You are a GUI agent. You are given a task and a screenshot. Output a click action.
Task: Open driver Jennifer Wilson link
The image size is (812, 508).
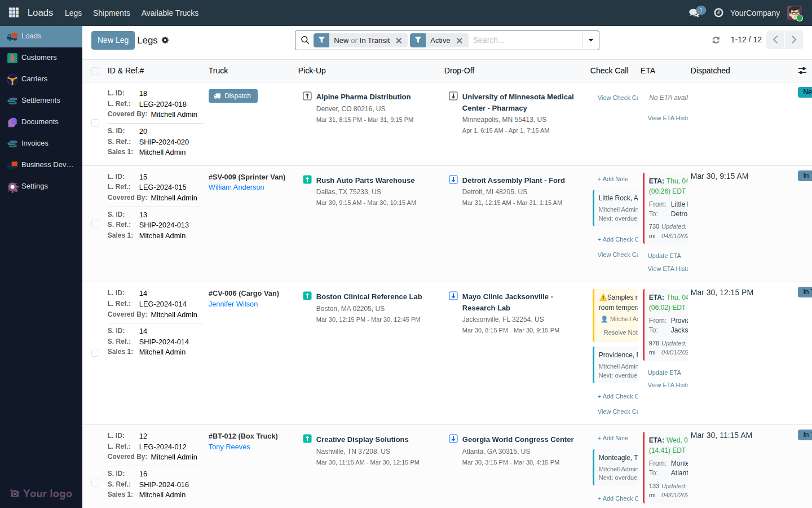pyautogui.click(x=233, y=304)
